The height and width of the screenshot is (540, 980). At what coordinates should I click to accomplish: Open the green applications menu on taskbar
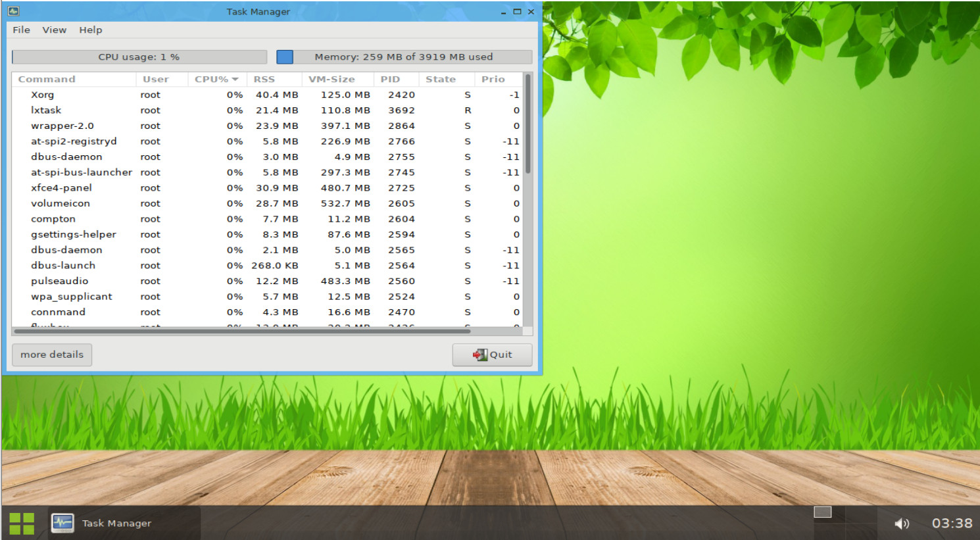[x=22, y=524]
